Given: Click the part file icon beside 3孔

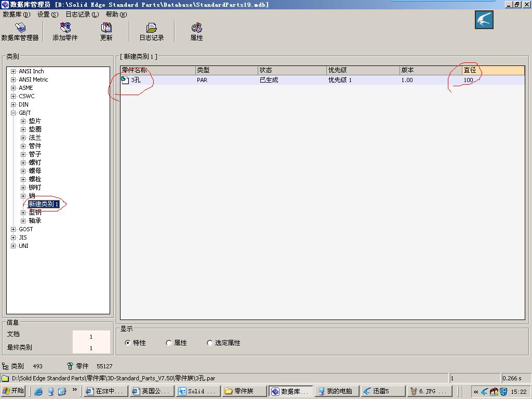Looking at the screenshot, I should pos(125,79).
